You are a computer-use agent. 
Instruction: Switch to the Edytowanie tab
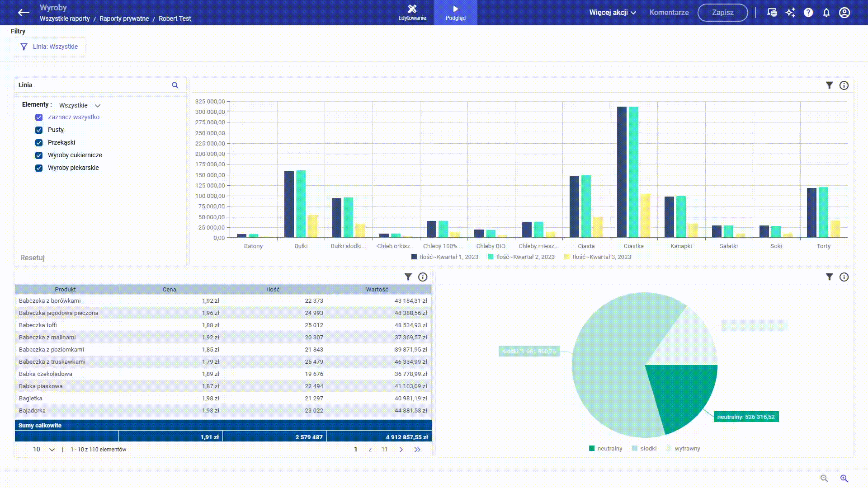click(x=412, y=12)
